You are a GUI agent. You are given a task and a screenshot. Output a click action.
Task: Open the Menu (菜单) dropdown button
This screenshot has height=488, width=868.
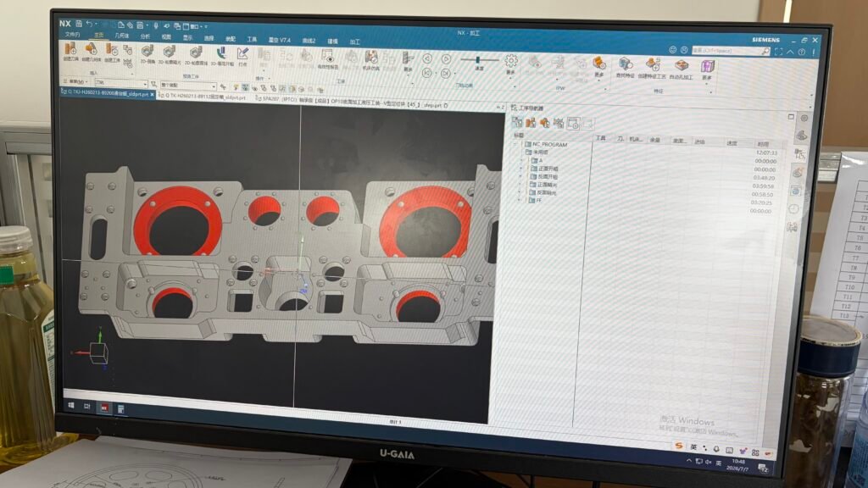pyautogui.click(x=75, y=81)
